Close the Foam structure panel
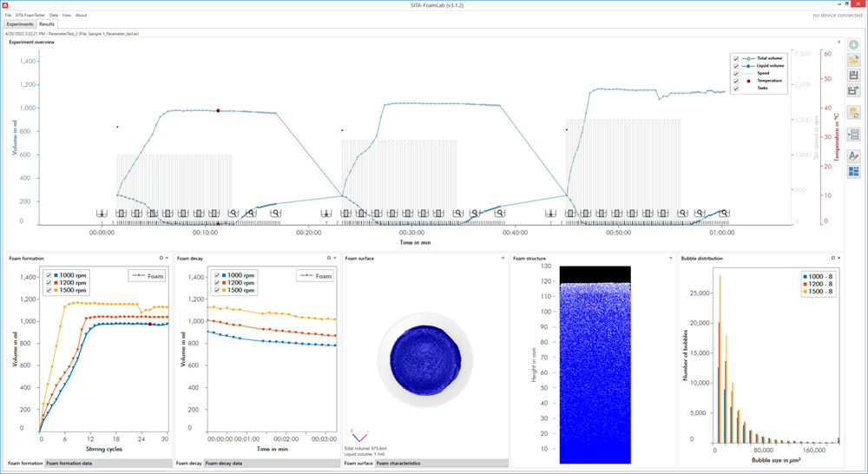 [671, 258]
